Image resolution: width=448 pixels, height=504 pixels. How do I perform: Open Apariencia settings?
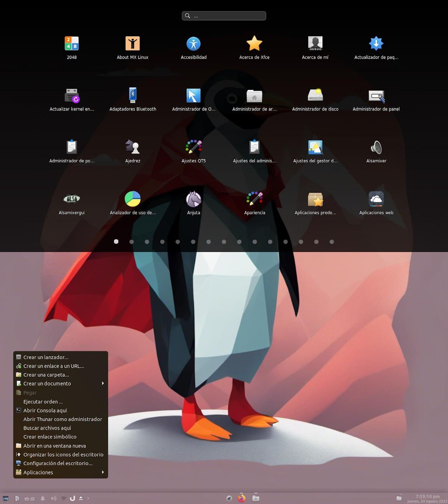[254, 199]
